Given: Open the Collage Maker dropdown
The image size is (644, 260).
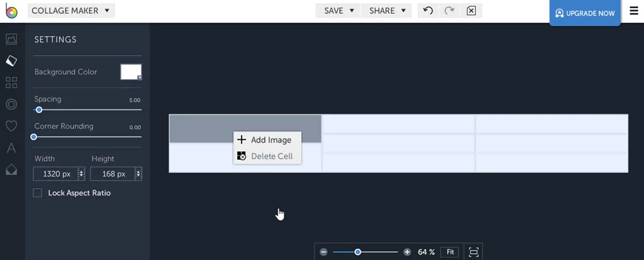Looking at the screenshot, I should click(x=71, y=11).
